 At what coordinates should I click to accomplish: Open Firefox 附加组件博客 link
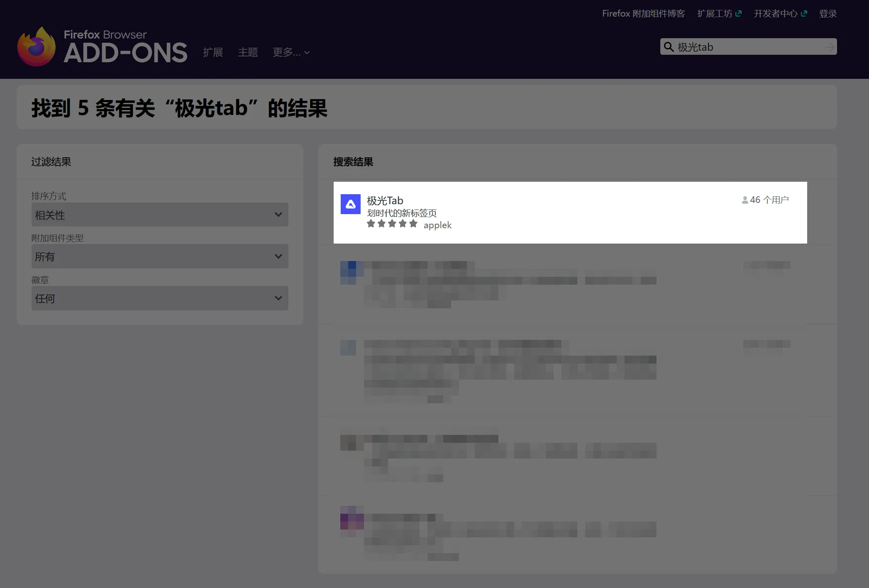click(643, 14)
